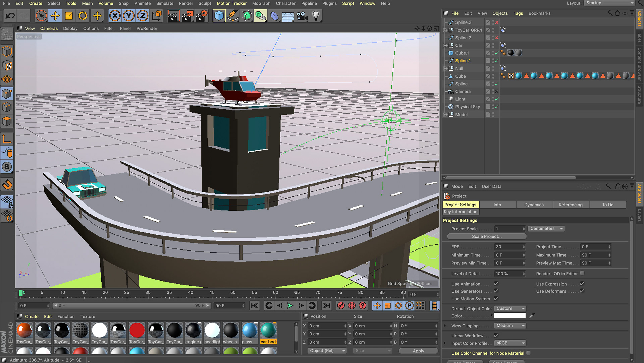
Task: Open the Light object icon
Action: [316, 16]
